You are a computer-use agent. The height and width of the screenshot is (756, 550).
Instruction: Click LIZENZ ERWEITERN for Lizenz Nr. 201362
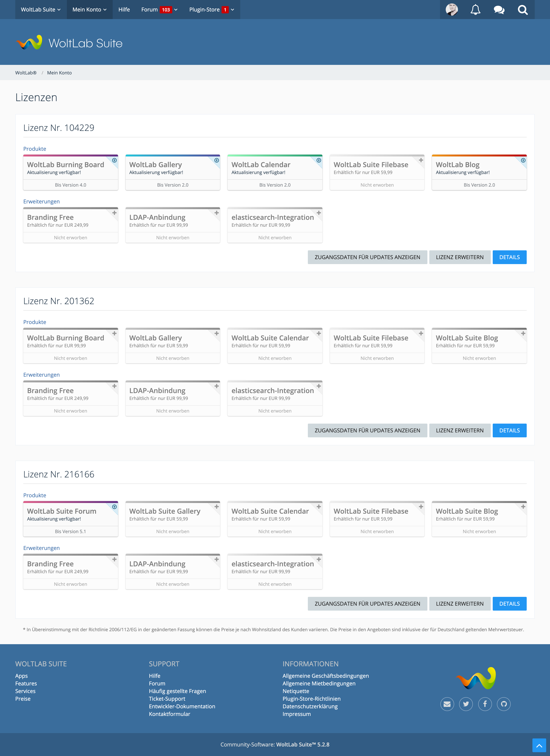click(x=460, y=430)
